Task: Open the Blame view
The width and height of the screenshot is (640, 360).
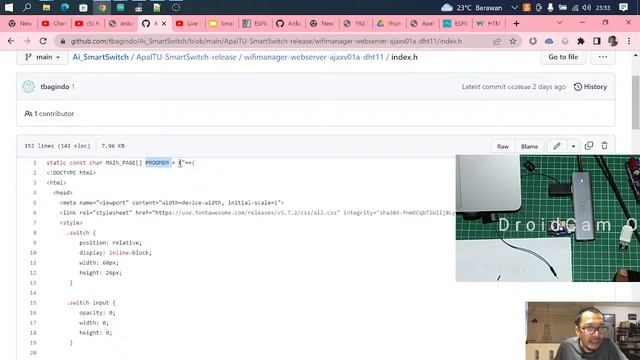Action: pos(529,146)
